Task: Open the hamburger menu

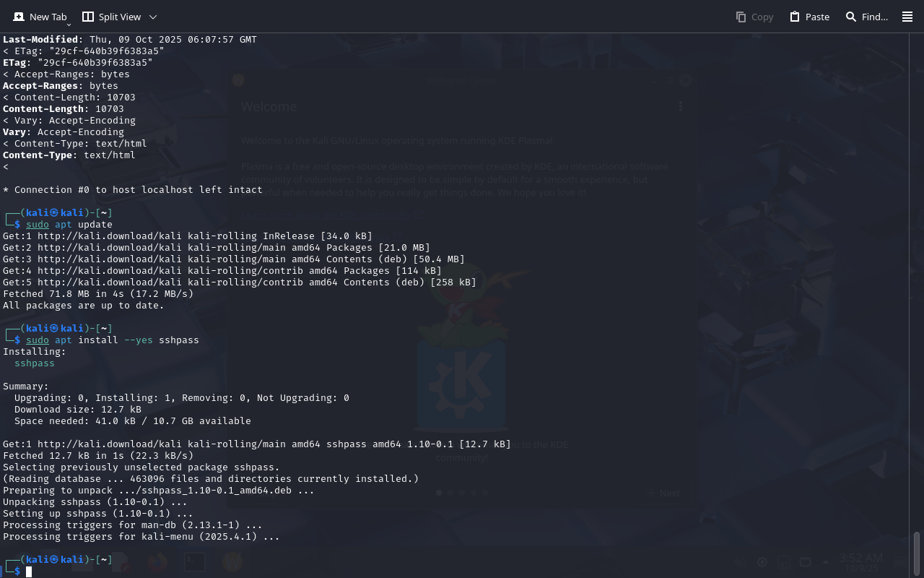Action: (907, 17)
